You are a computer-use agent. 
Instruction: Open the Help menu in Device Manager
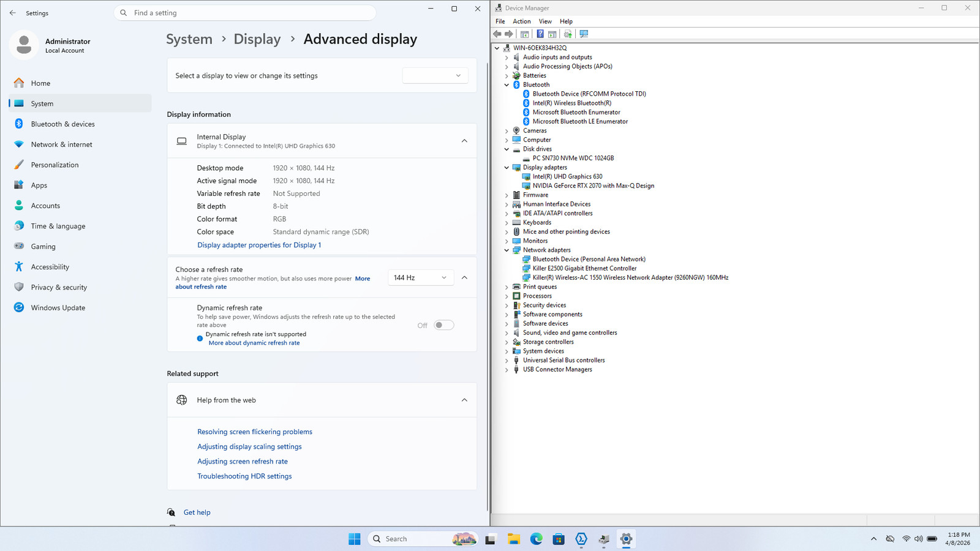[x=566, y=21]
